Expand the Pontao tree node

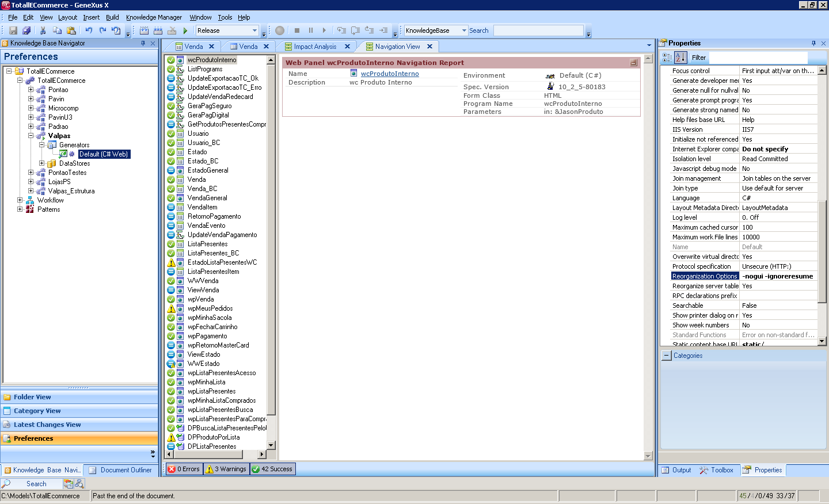[31, 90]
